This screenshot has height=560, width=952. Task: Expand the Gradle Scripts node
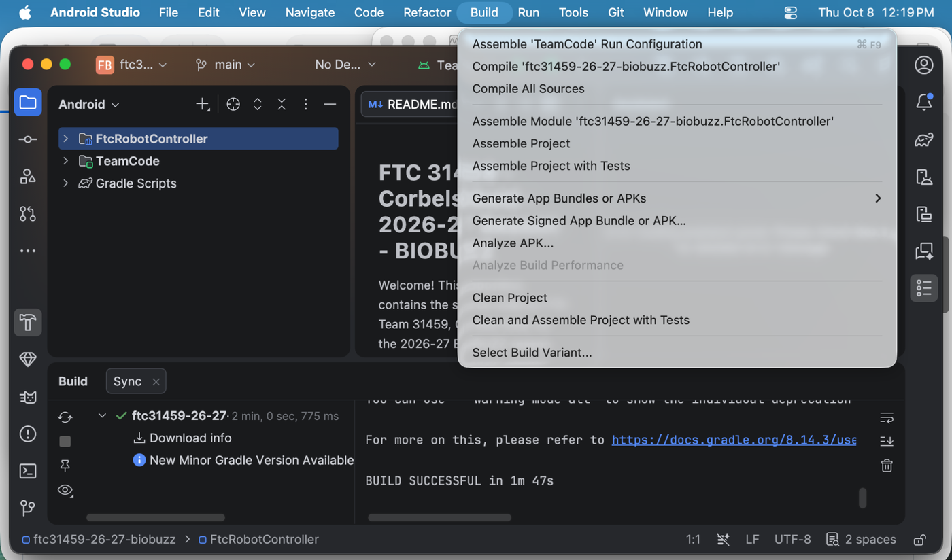click(65, 183)
